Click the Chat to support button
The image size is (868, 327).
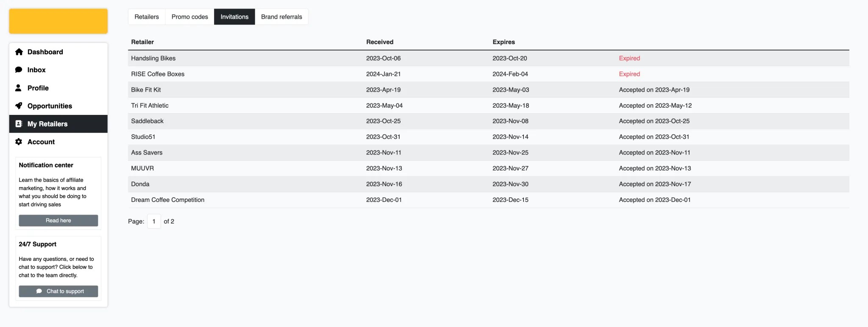58,291
